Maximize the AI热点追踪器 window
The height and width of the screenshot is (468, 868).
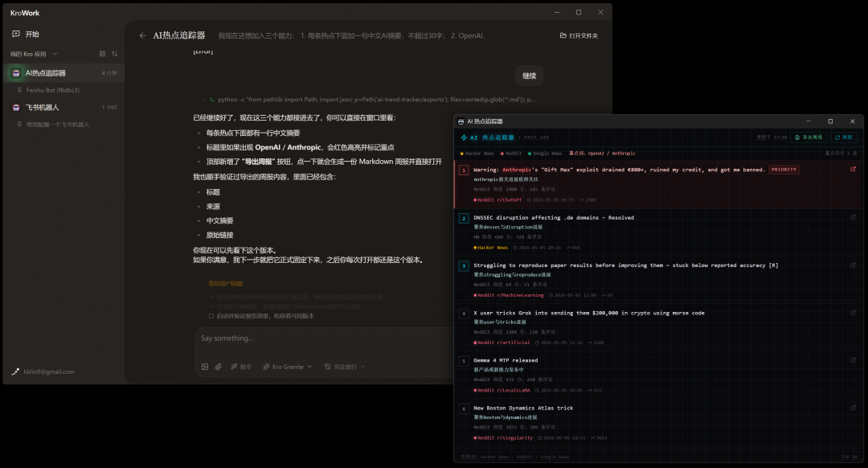click(x=830, y=121)
